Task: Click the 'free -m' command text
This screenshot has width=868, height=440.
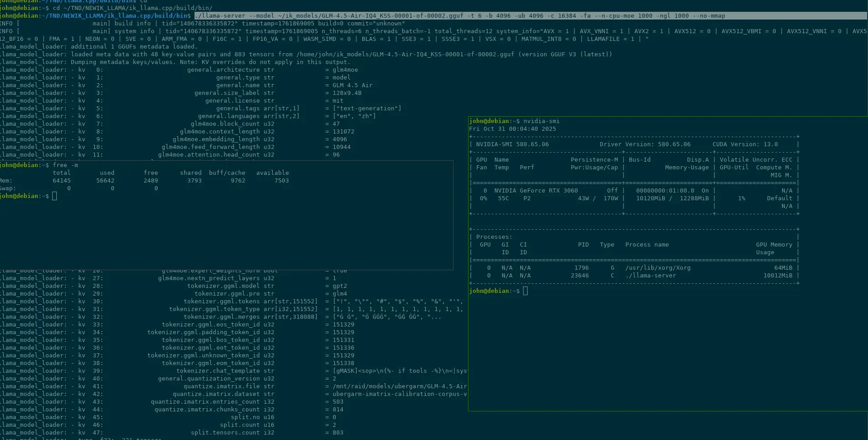Action: click(65, 165)
